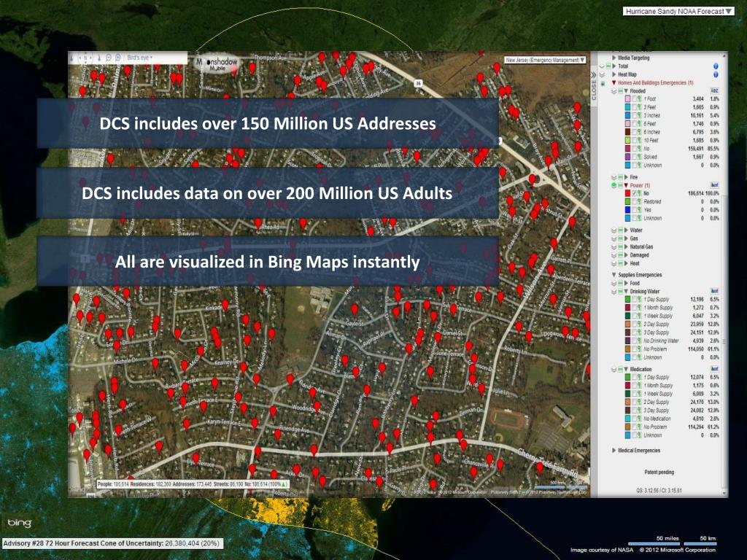
Task: Click the sort icon on the Medication row
Action: (715, 369)
